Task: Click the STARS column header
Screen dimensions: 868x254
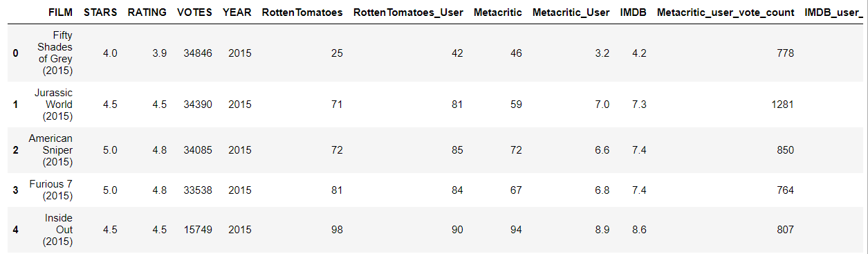Action: coord(100,12)
